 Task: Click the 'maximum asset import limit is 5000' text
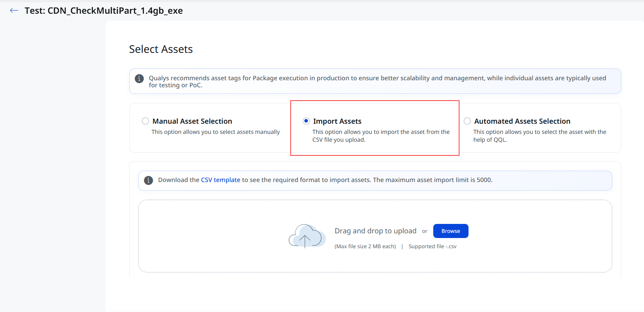[x=432, y=180]
